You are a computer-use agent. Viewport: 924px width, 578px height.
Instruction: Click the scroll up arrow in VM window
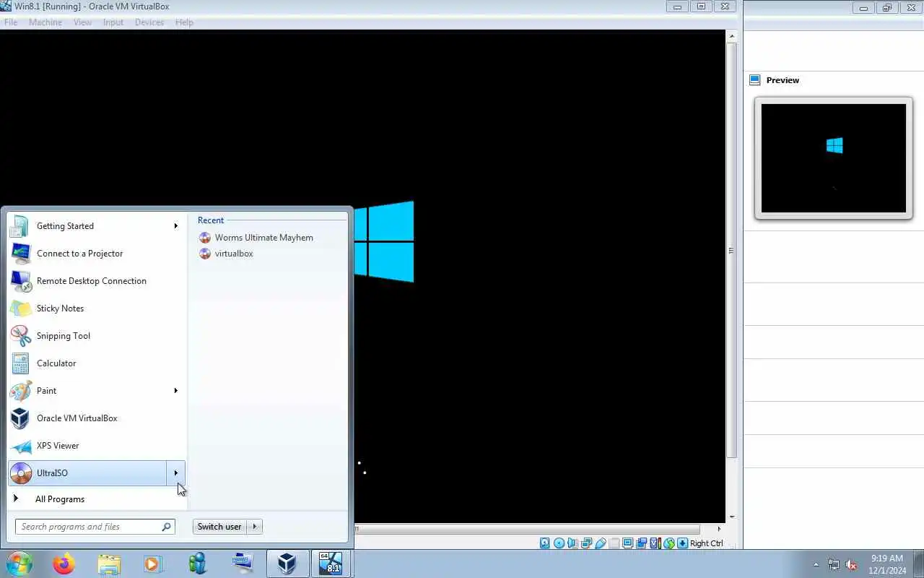click(731, 36)
